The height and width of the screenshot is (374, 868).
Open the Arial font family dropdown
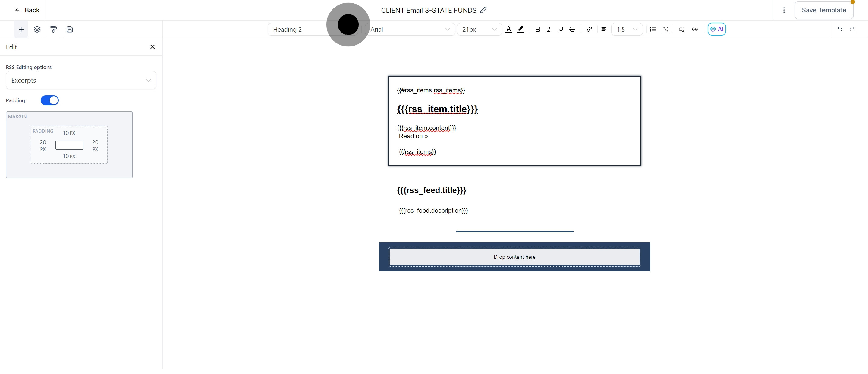click(x=410, y=29)
